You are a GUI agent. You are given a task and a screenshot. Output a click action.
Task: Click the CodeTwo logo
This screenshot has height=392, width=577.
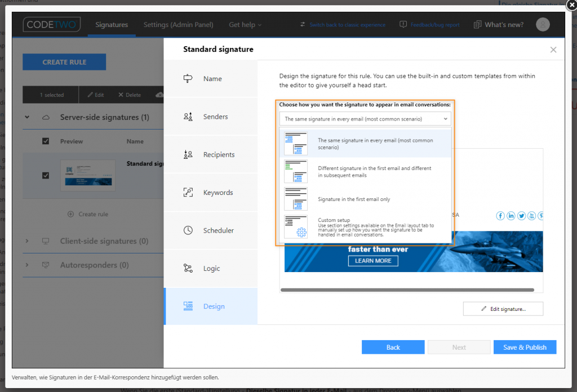point(51,25)
